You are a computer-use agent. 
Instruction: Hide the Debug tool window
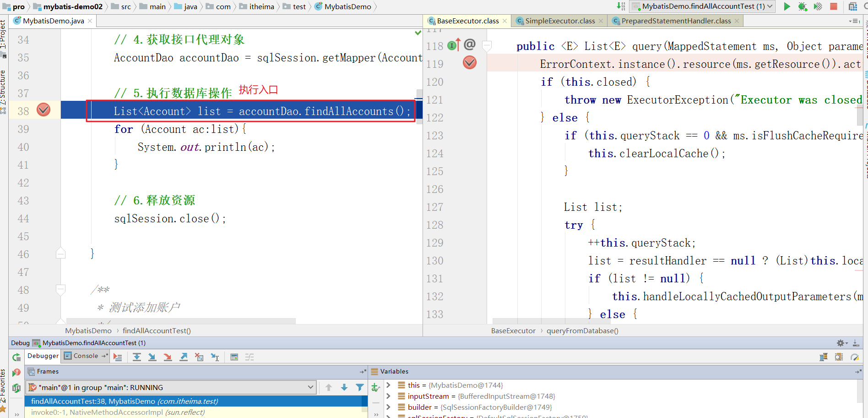click(x=856, y=343)
